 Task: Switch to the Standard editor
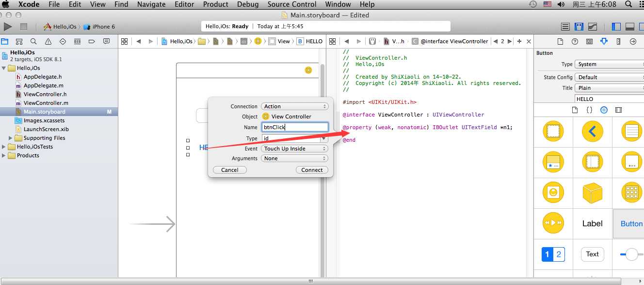(565, 27)
